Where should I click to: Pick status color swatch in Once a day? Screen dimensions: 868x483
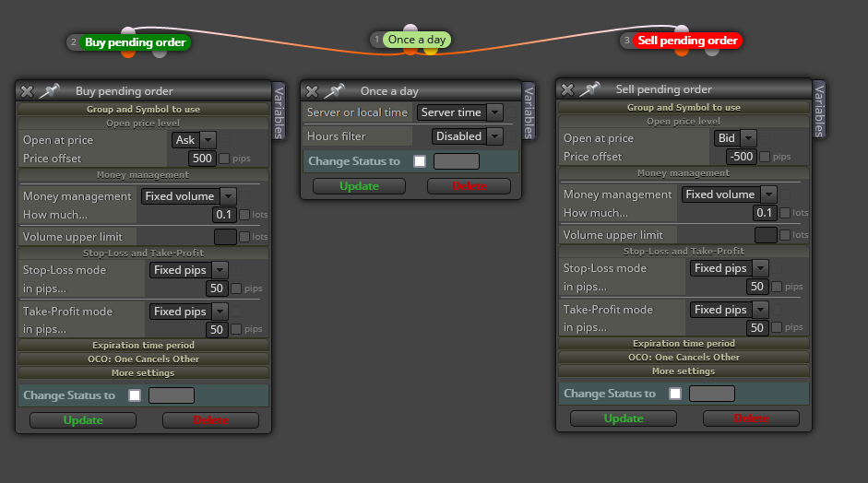coord(457,161)
